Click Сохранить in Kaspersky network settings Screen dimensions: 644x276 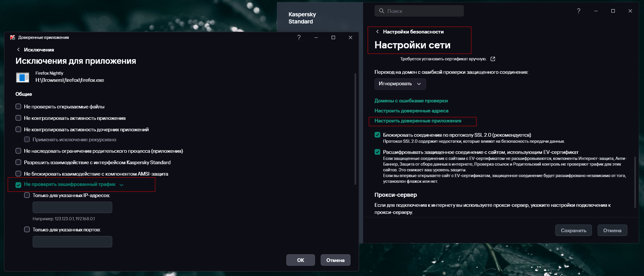click(573, 230)
